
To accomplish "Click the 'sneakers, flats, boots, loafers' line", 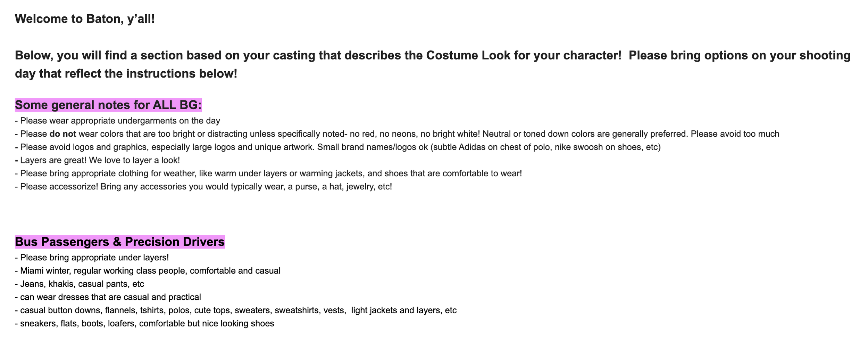I will coord(144,324).
